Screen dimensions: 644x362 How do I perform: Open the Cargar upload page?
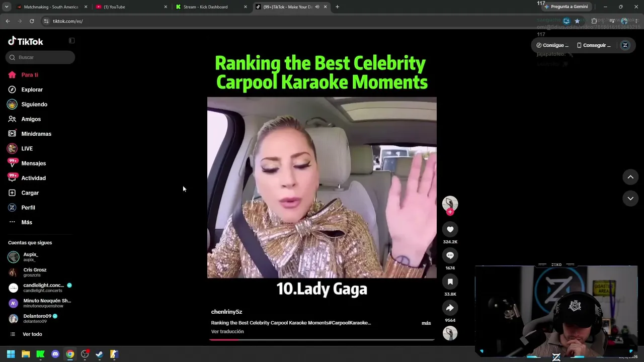coord(30,193)
